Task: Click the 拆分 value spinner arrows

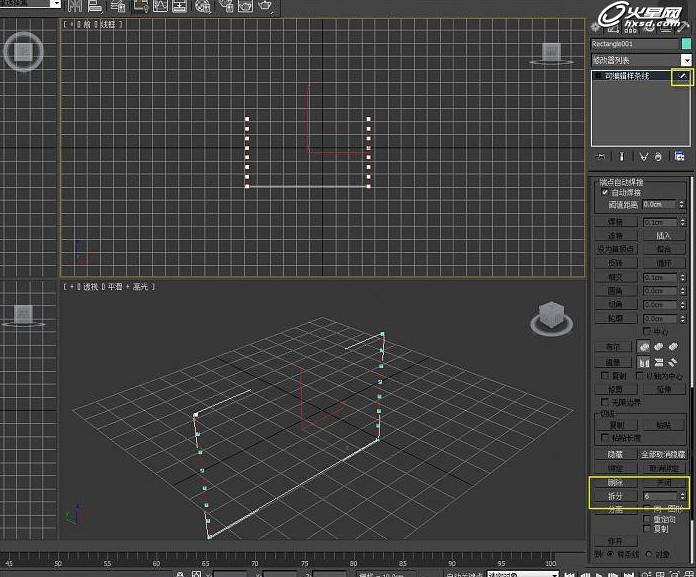Action: click(683, 495)
